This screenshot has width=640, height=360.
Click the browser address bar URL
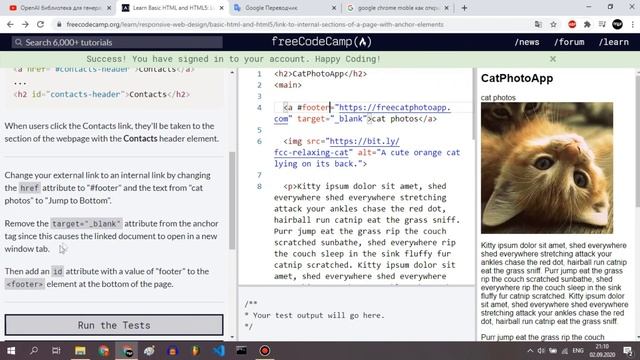[x=255, y=24]
